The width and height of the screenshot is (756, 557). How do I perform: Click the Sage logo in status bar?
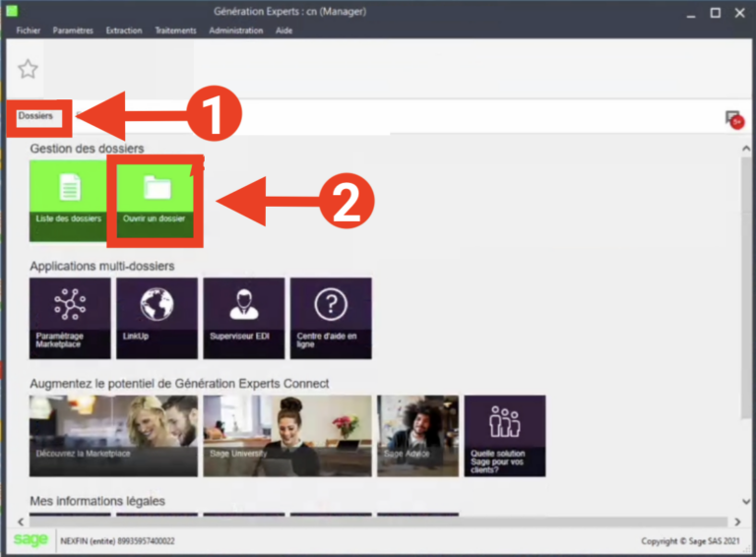[31, 539]
